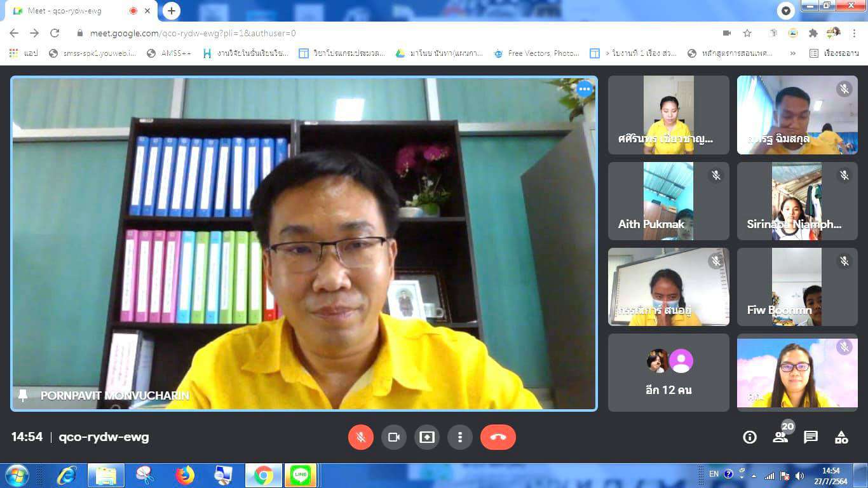Open LINE app from the taskbar

point(299,475)
